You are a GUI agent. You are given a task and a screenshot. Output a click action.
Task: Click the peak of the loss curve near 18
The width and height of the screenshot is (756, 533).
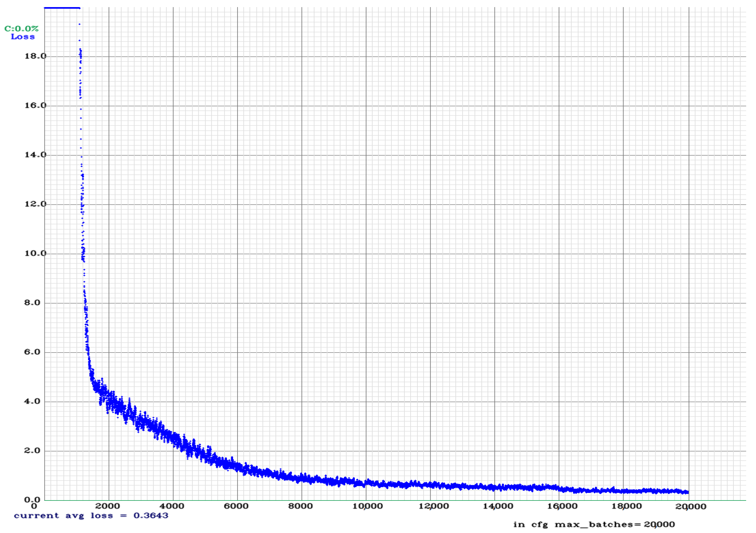tap(80, 56)
